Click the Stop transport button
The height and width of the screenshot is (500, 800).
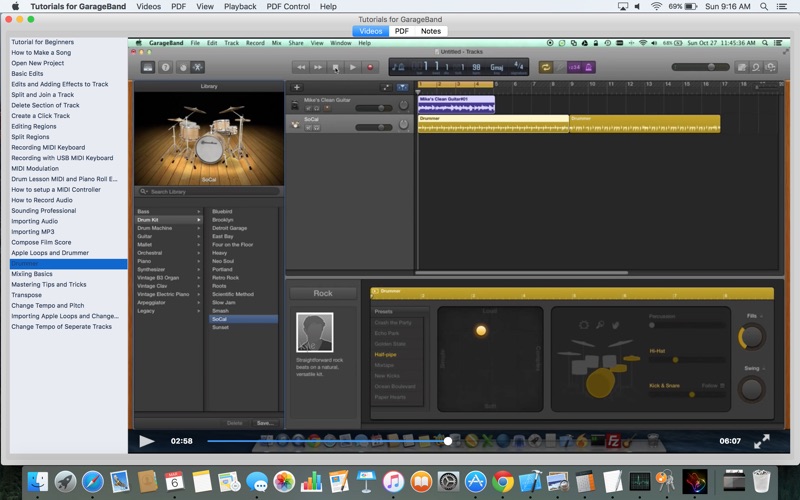(335, 67)
